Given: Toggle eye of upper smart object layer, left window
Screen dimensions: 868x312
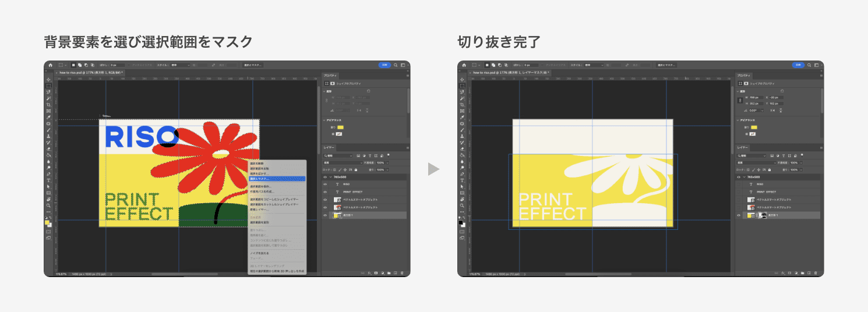Looking at the screenshot, I should coord(325,199).
